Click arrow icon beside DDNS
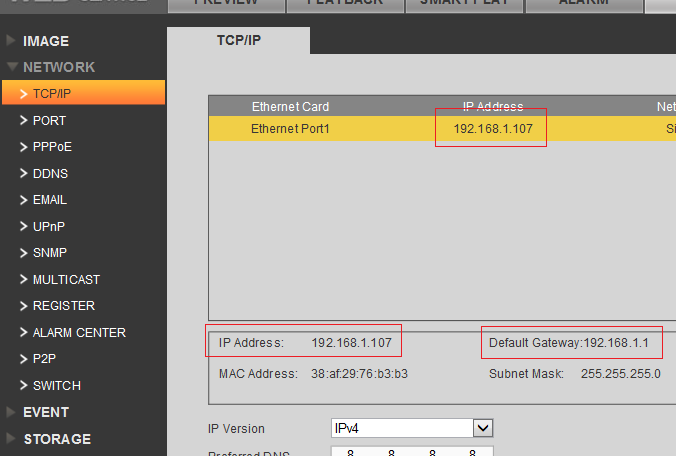Screen dimensions: 676x456 23,173
